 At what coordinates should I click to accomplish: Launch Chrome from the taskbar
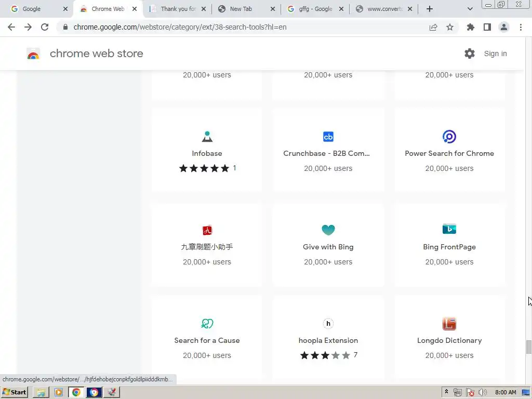pos(76,392)
